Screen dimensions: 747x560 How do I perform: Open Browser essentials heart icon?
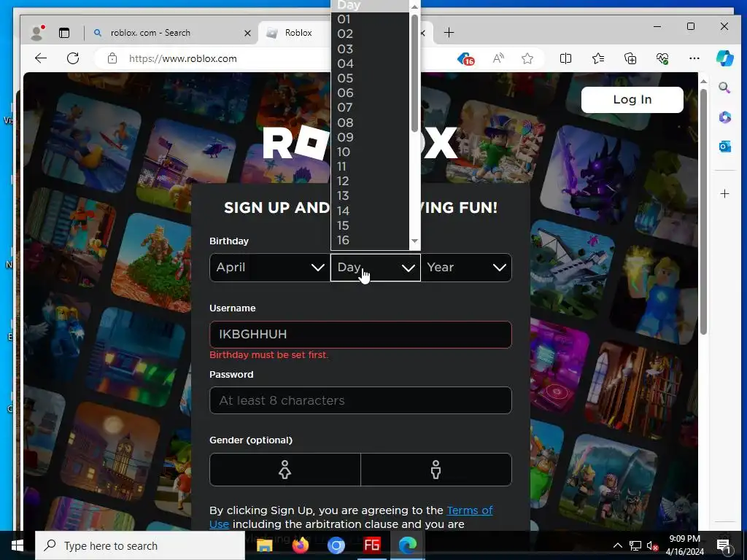click(x=662, y=58)
